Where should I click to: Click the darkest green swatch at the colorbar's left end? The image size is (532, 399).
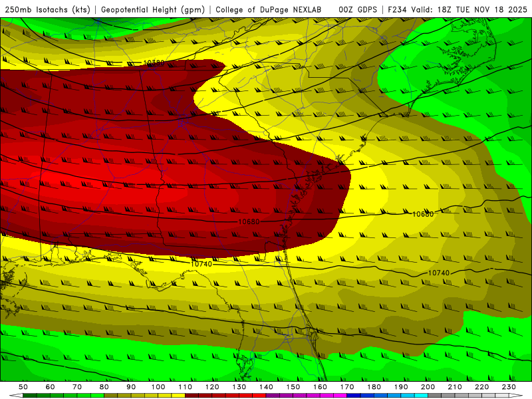pos(30,396)
